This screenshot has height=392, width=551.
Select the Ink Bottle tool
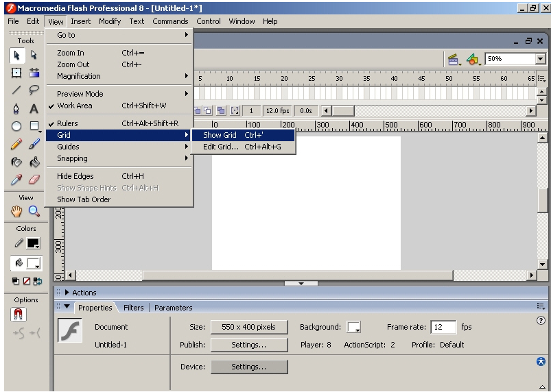click(x=16, y=162)
